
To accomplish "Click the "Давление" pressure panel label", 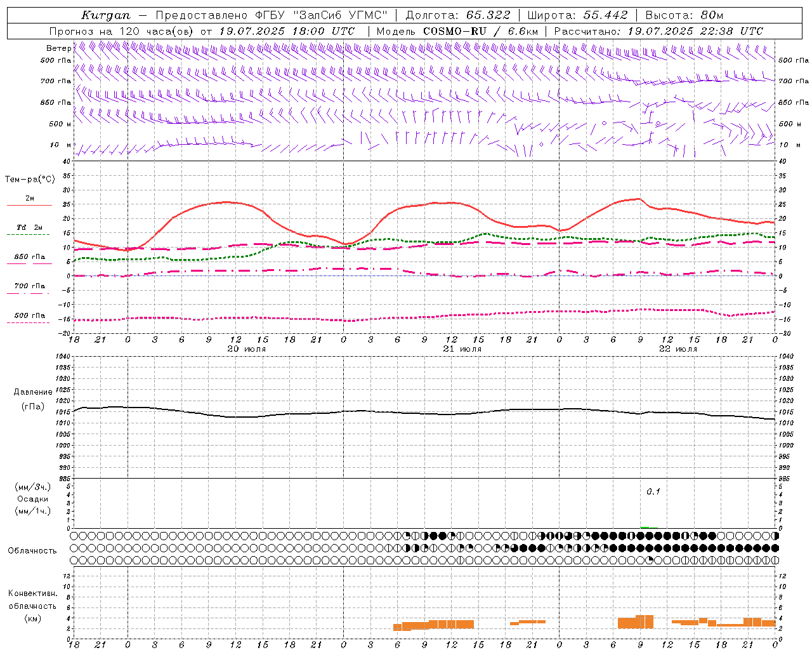I will tap(33, 392).
